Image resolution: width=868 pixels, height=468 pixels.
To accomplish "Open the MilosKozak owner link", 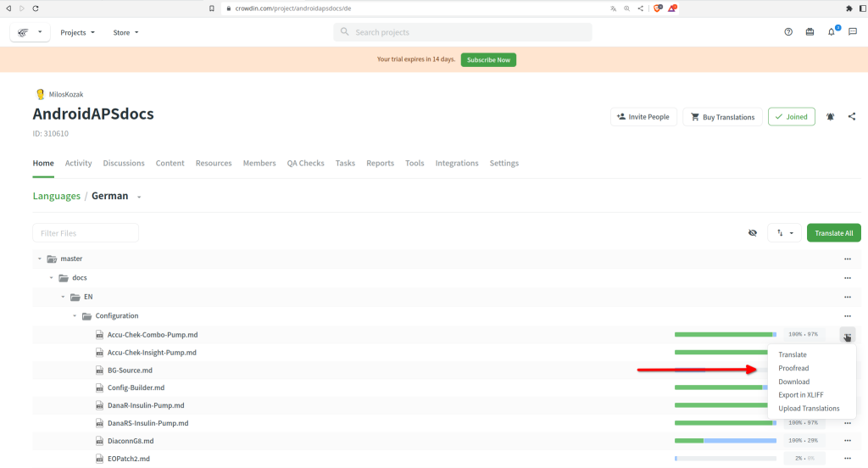I will [x=66, y=95].
